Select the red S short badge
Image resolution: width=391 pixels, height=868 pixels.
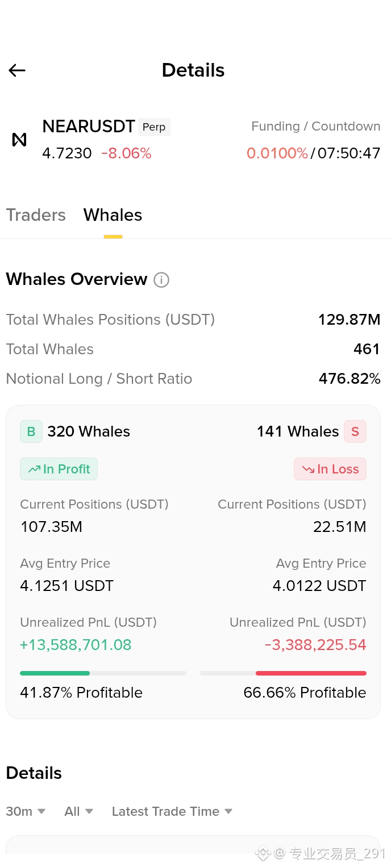click(355, 431)
